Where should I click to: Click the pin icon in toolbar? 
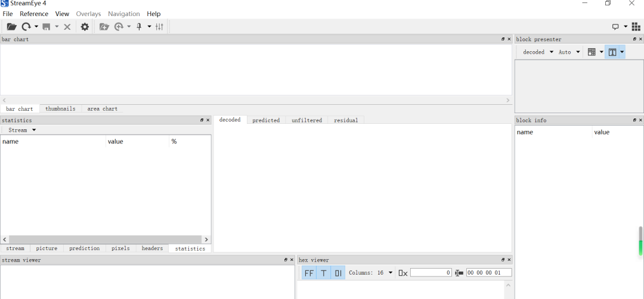tap(139, 27)
